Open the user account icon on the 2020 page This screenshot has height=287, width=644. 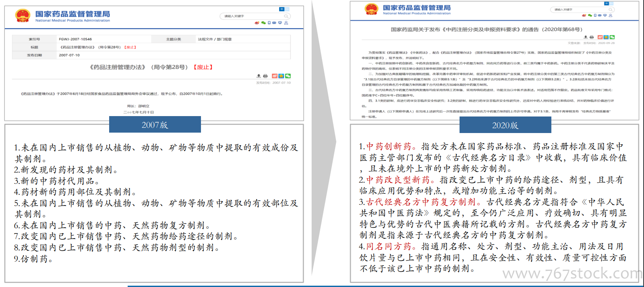[x=611, y=15]
